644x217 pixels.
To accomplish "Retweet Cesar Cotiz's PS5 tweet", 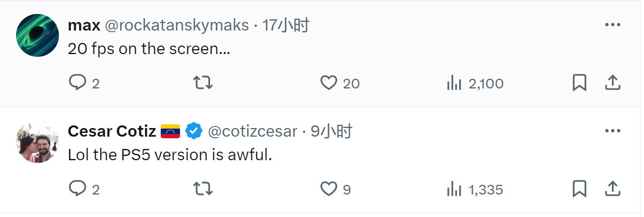I will (203, 189).
